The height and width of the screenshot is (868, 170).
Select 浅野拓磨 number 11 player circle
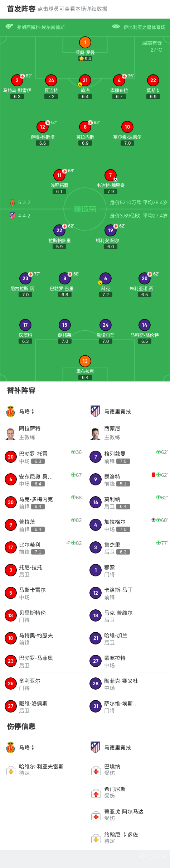(59, 175)
